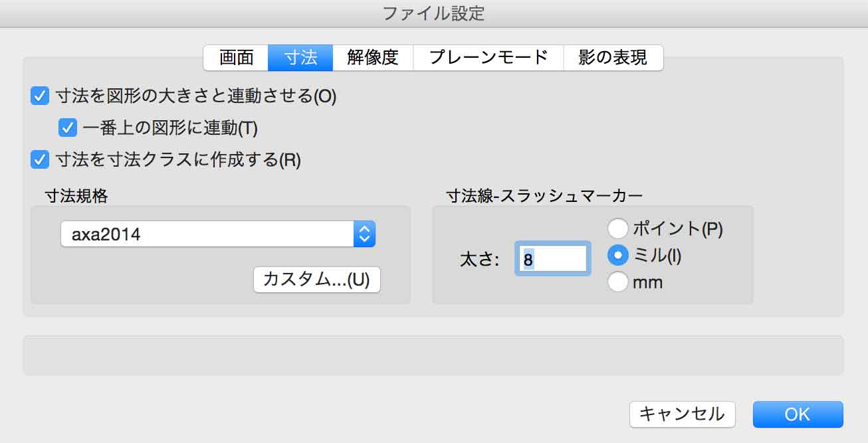The image size is (868, 443).
Task: Go to the プレーンモード tab
Action: [x=488, y=58]
